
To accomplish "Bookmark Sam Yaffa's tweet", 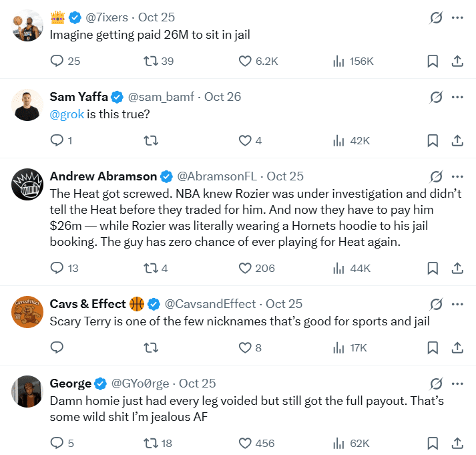I will 433,140.
